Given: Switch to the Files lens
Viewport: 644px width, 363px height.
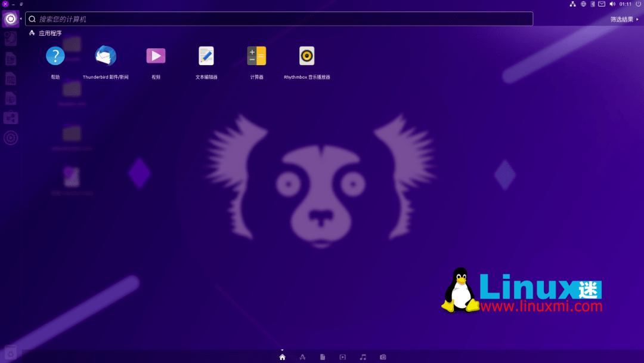Looking at the screenshot, I should 322,356.
